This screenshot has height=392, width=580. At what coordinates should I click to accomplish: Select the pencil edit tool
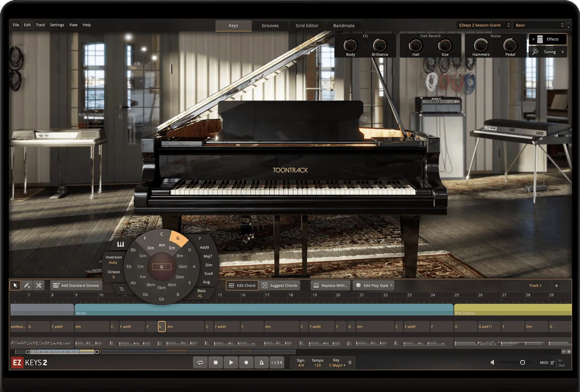[x=27, y=285]
